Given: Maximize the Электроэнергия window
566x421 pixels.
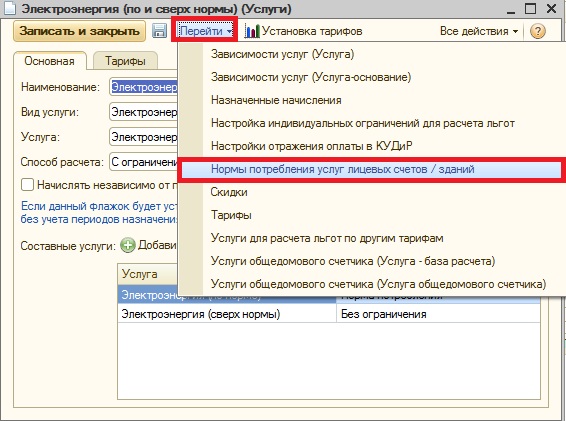Looking at the screenshot, I should click(x=530, y=9).
